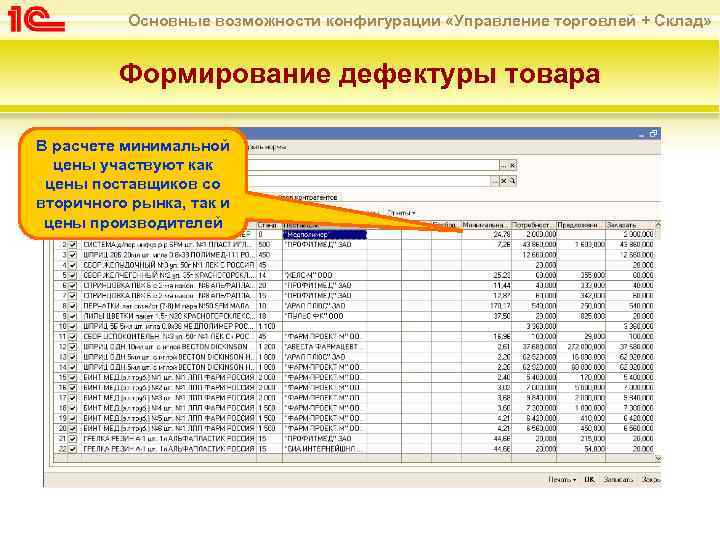Screen dimensions: 720x540
Task: Select the 'ГРЕЛКА РЕЗИН' product in row 22
Action: pyautogui.click(x=168, y=449)
